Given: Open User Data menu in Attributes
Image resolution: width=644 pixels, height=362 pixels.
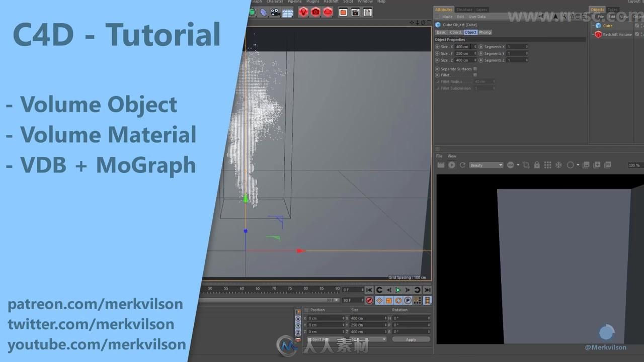Looking at the screenshot, I should click(x=477, y=17).
